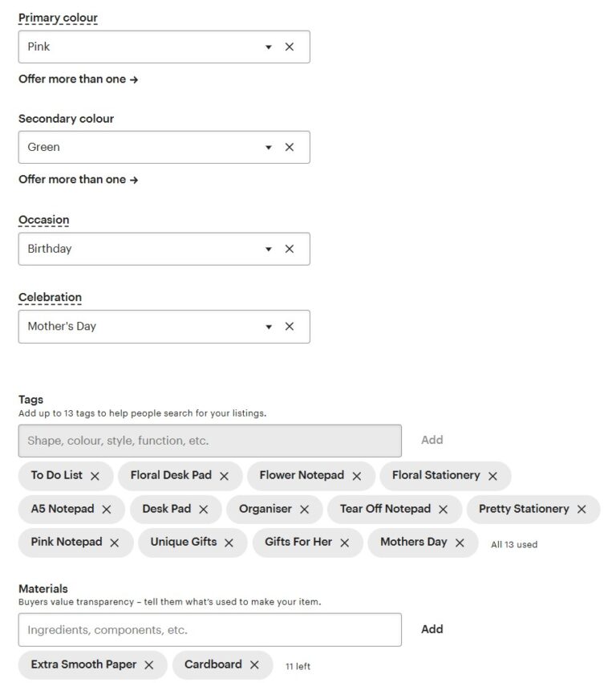Click the Materials ingredients input field
The image size is (616, 683).
[x=210, y=629]
